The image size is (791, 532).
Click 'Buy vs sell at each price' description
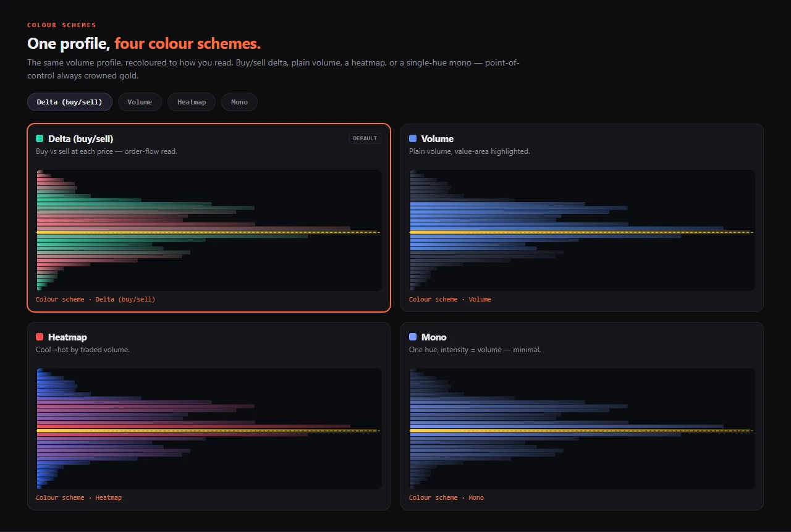point(106,151)
